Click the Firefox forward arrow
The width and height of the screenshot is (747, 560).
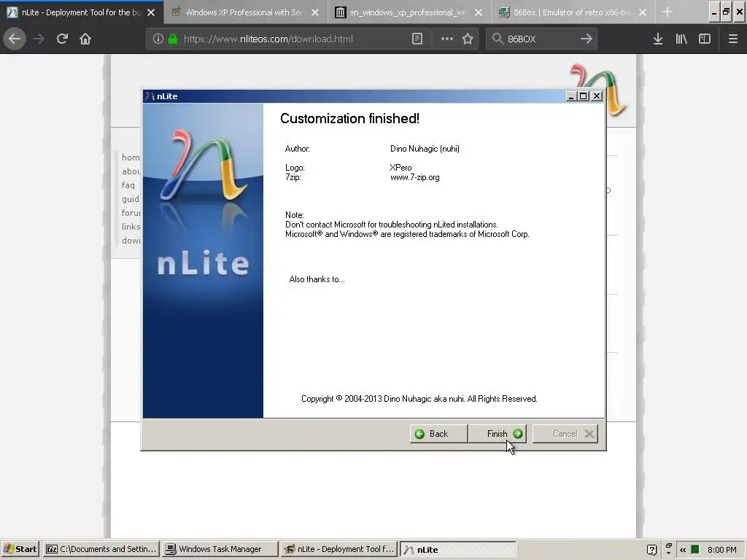point(39,39)
